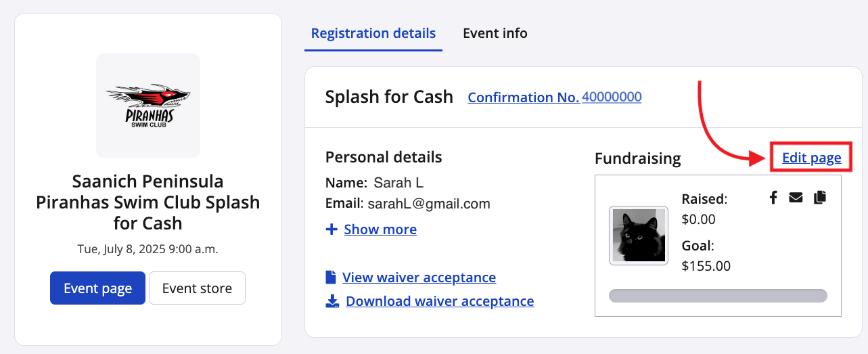Open the Event info tab
Screen dimensions: 868x354
[495, 33]
